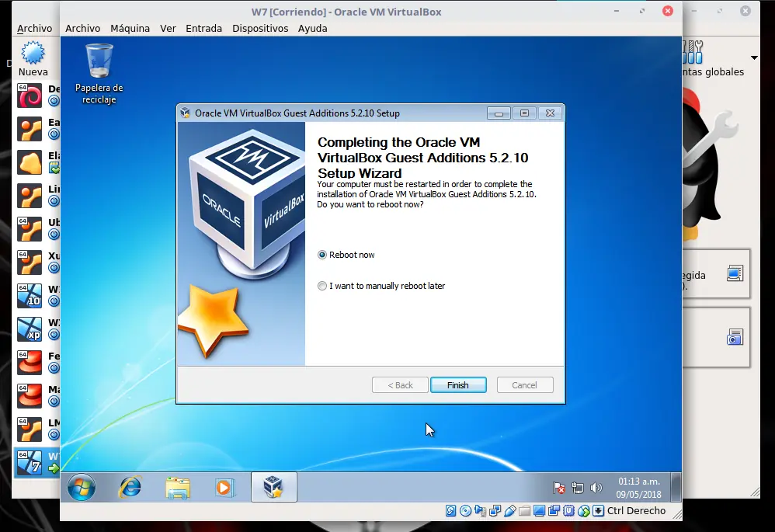The image size is (775, 532).
Task: Select the 'Ub' Linux VM icon
Action: coord(30,229)
